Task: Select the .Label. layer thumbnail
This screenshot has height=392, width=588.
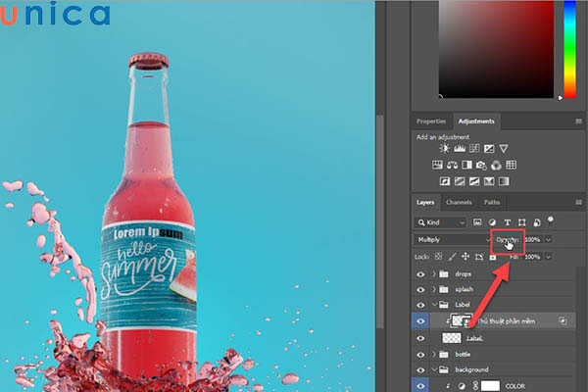Action: point(453,336)
